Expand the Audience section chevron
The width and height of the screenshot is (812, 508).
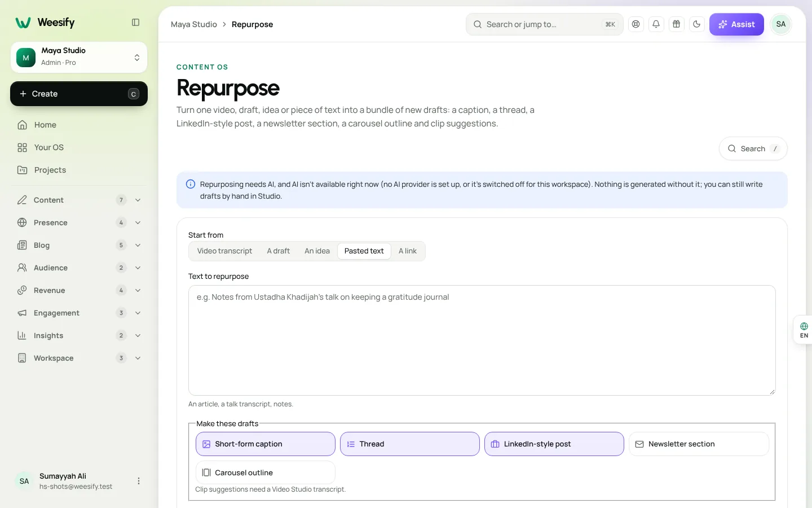coord(138,268)
